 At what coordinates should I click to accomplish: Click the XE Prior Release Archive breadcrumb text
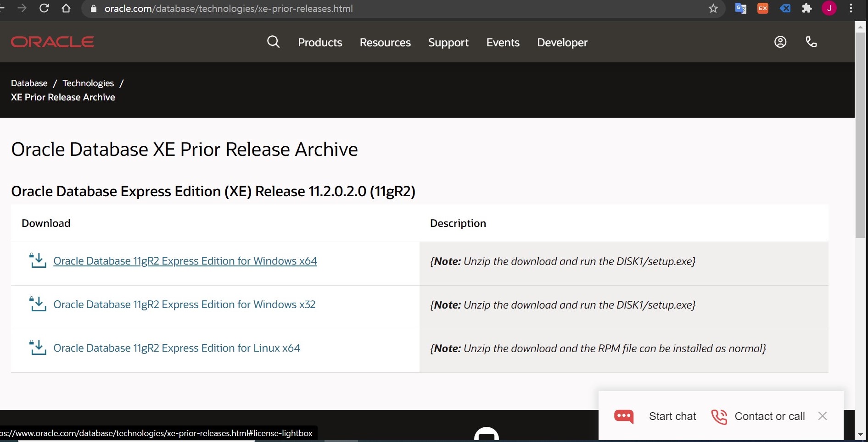pos(63,97)
